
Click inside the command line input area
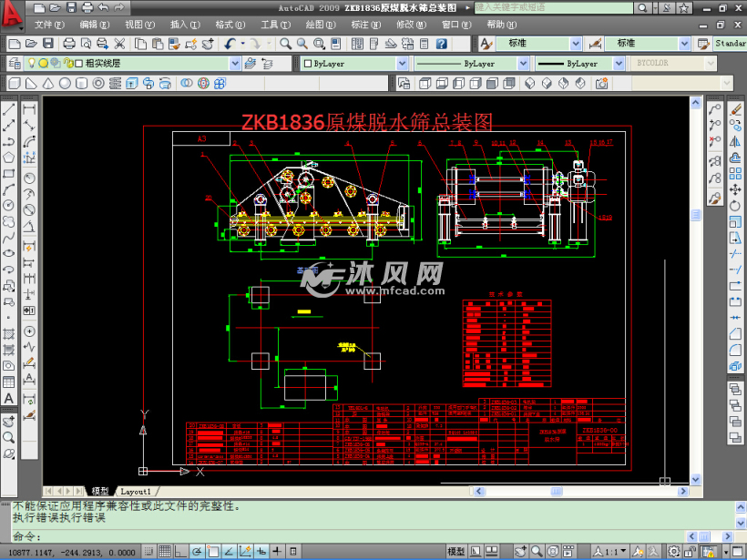(364, 537)
